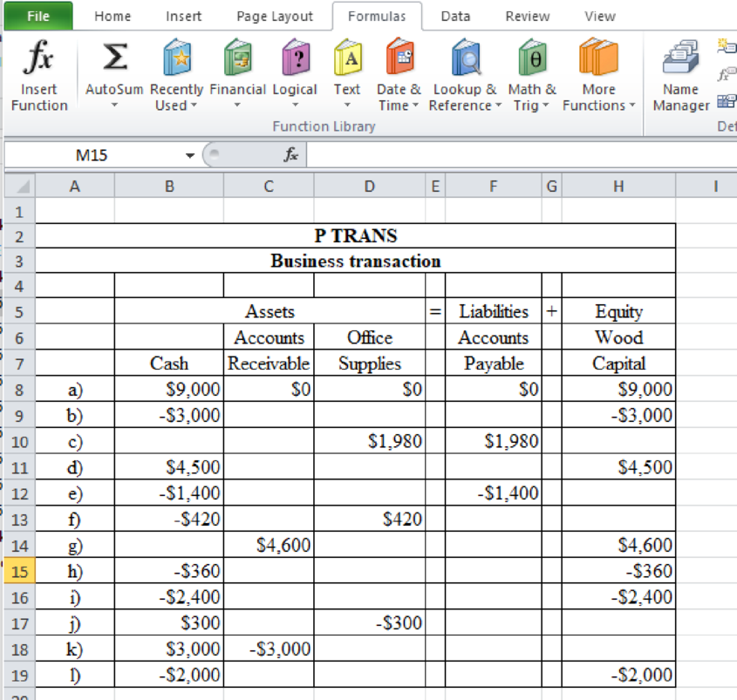Click the Insert Function icon
The image size is (737, 700).
[x=39, y=59]
